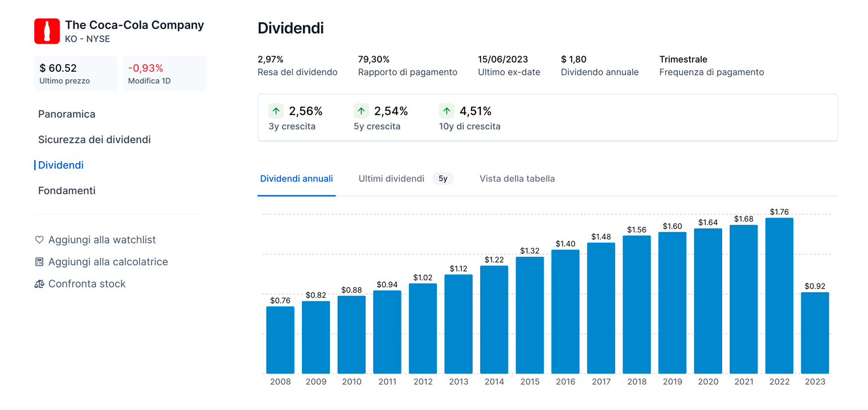868x410 pixels.
Task: Click Confronta stock link
Action: click(x=87, y=284)
